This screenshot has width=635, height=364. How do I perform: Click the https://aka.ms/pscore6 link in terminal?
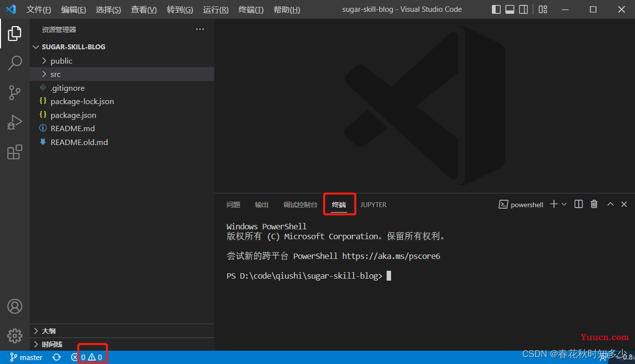tap(391, 256)
